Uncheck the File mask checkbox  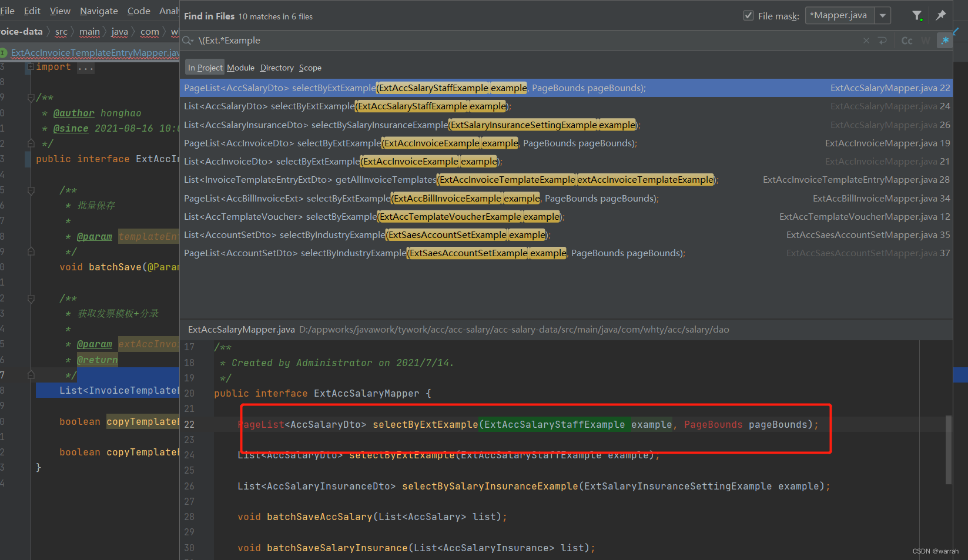748,16
